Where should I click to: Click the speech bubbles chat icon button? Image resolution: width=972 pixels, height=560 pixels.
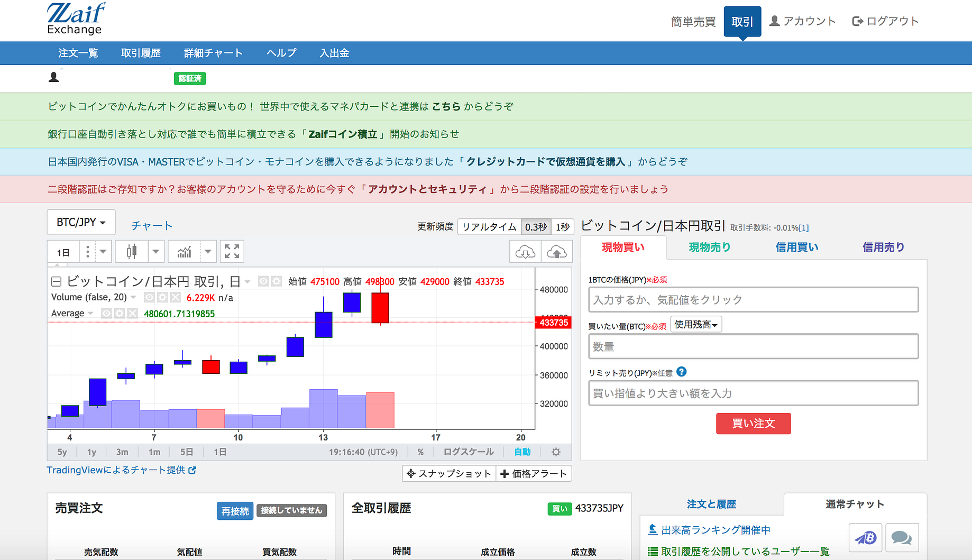click(x=902, y=538)
